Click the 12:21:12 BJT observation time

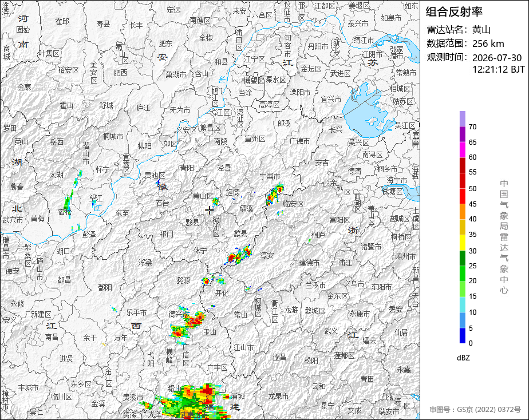coord(498,69)
